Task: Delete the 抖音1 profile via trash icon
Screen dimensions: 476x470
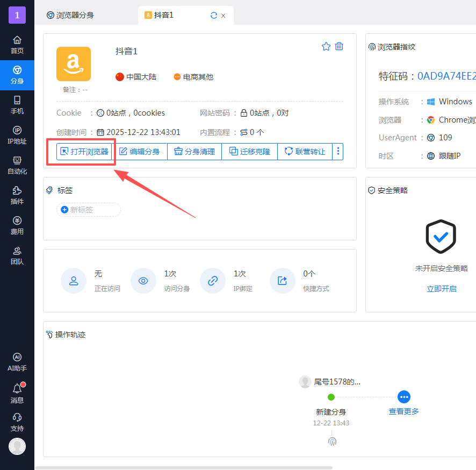Action: (339, 46)
